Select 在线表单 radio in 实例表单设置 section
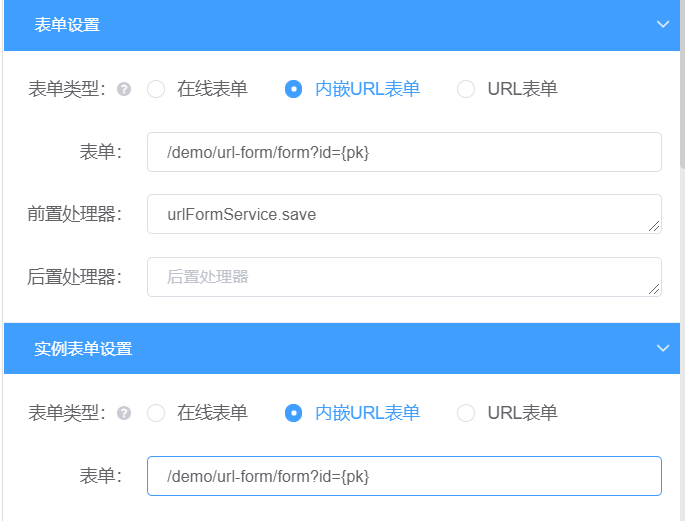 (156, 413)
